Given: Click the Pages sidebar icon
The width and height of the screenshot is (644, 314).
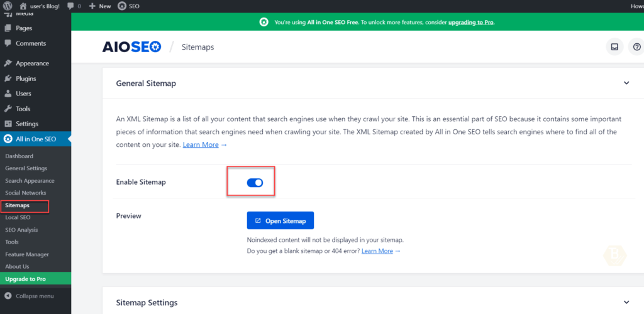Looking at the screenshot, I should click(8, 28).
